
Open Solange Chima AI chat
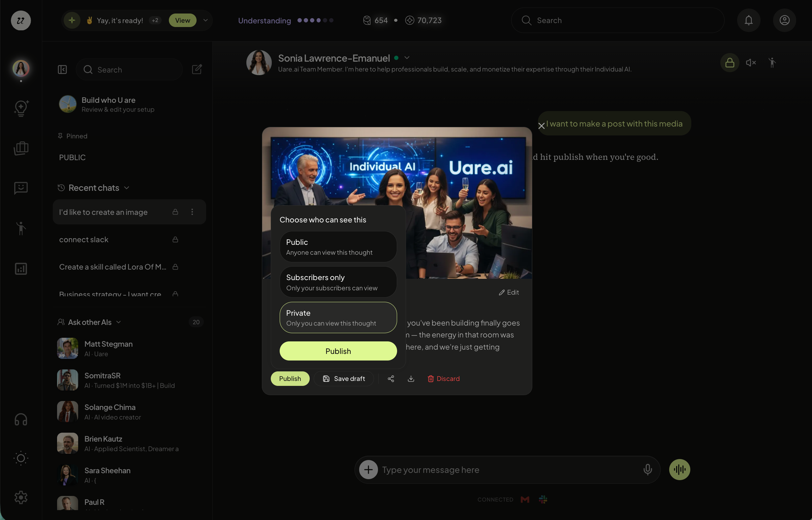pyautogui.click(x=129, y=412)
